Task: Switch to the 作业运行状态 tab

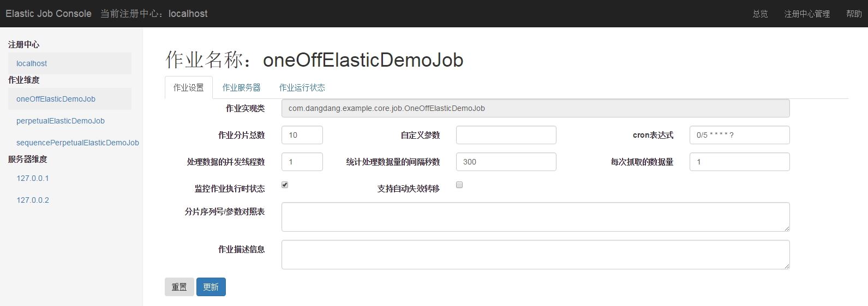Action: (302, 87)
